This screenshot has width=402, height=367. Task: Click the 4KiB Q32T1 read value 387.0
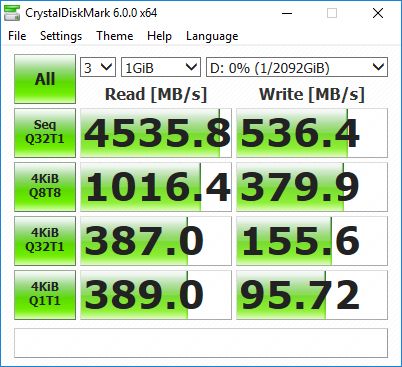point(156,241)
